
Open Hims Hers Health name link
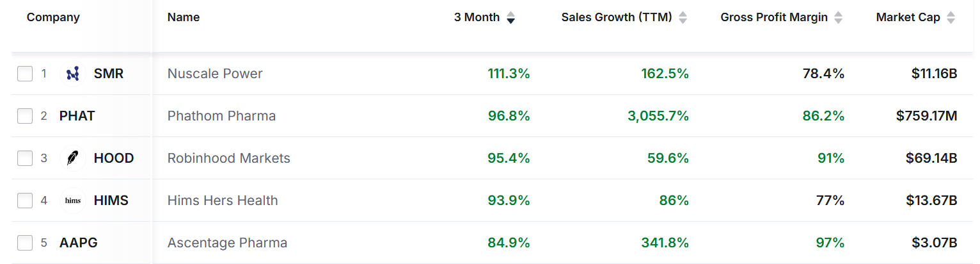223,201
